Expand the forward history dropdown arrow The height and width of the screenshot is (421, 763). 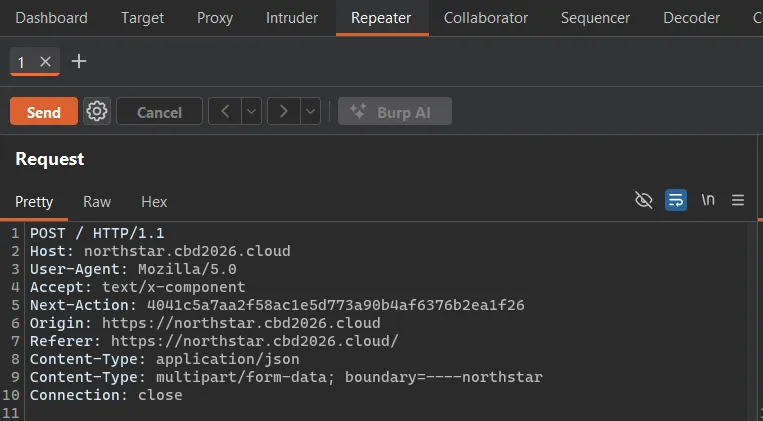tap(310, 111)
